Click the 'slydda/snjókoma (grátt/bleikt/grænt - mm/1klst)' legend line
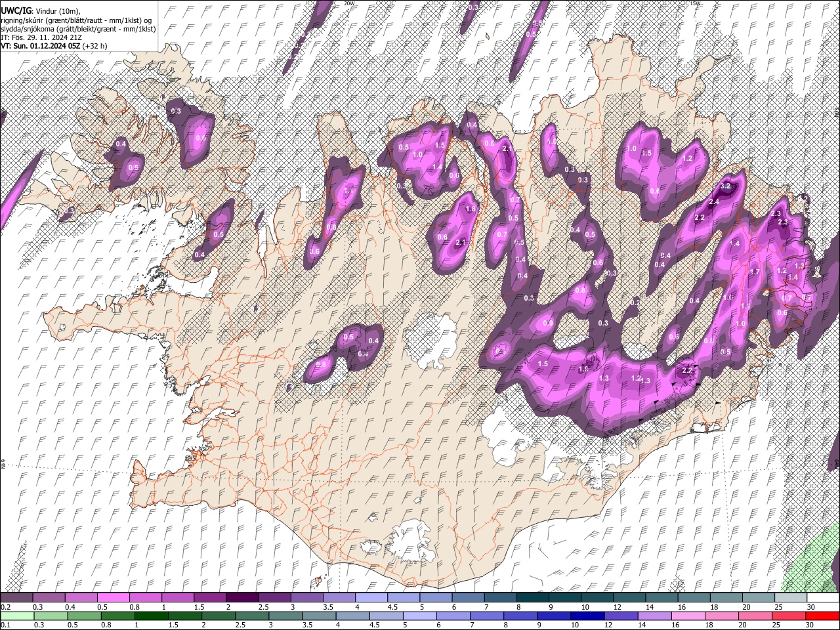The image size is (840, 630). (x=78, y=29)
